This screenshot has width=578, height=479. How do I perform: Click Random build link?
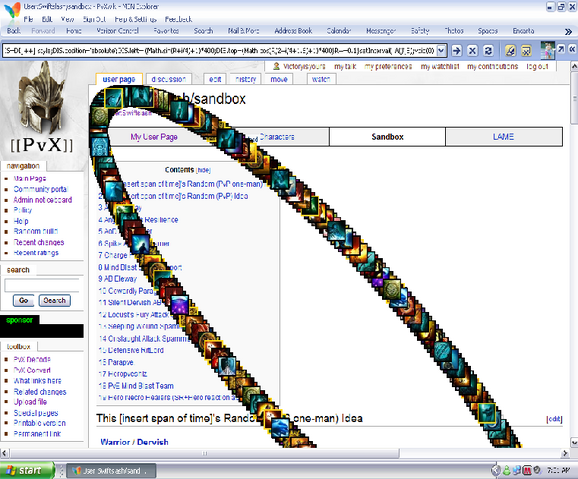[x=36, y=231]
